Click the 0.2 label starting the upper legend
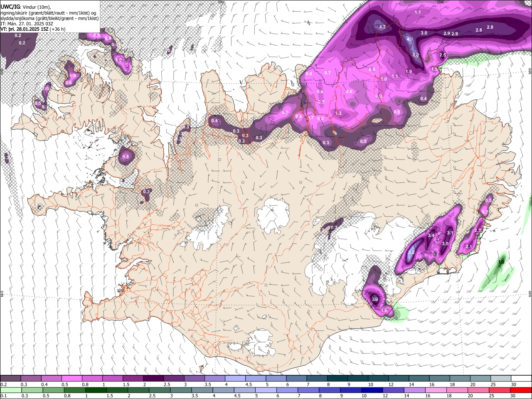The image size is (532, 399). (x=4, y=384)
